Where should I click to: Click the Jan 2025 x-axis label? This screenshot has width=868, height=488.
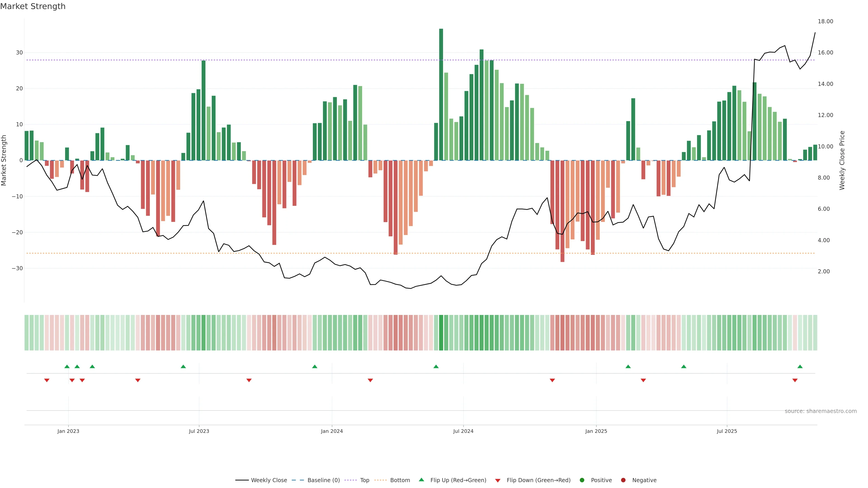click(596, 431)
